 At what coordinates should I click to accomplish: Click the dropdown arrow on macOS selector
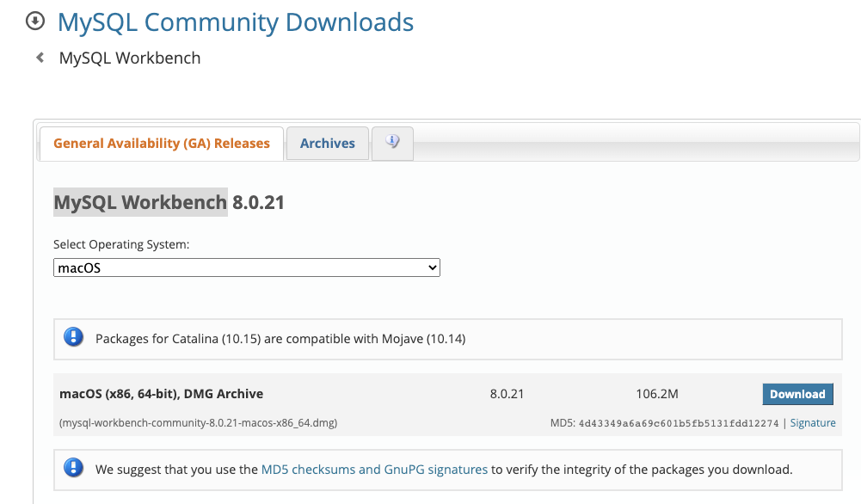pyautogui.click(x=433, y=268)
